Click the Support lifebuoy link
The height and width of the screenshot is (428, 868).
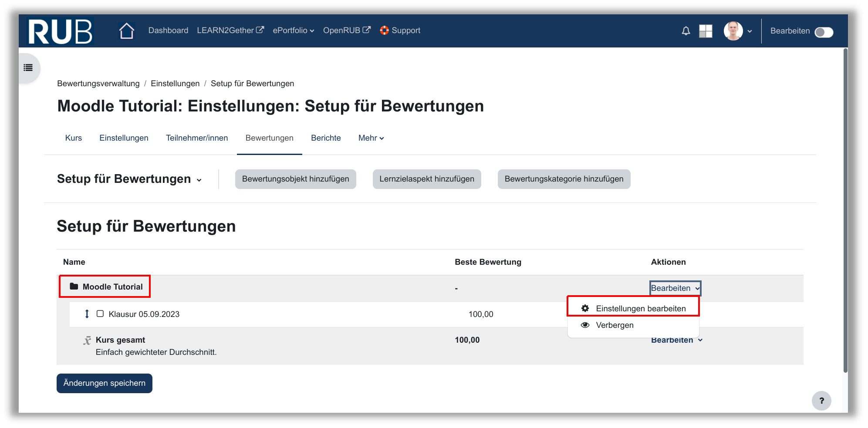(400, 30)
